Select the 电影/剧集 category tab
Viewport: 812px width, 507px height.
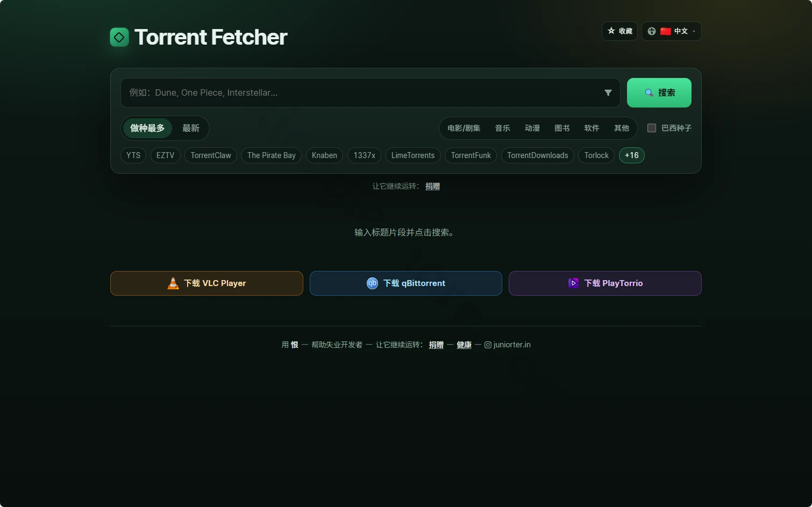coord(464,128)
